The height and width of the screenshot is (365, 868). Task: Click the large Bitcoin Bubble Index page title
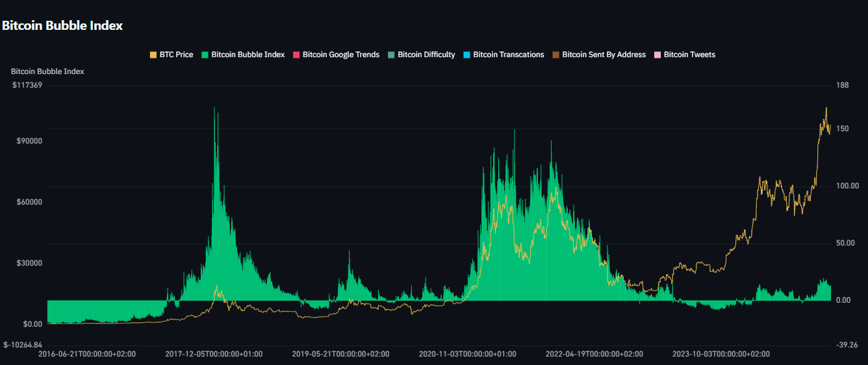click(x=62, y=25)
